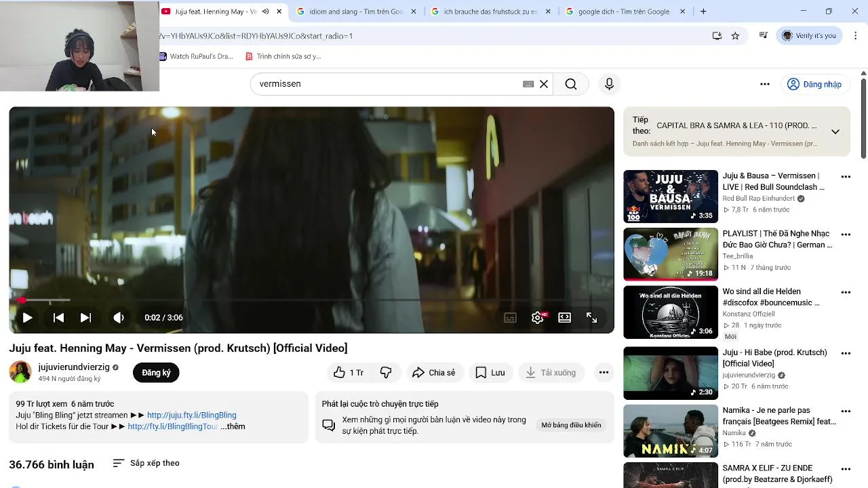This screenshot has height=488, width=868.
Task: Mute the video player volume
Action: coord(119,317)
